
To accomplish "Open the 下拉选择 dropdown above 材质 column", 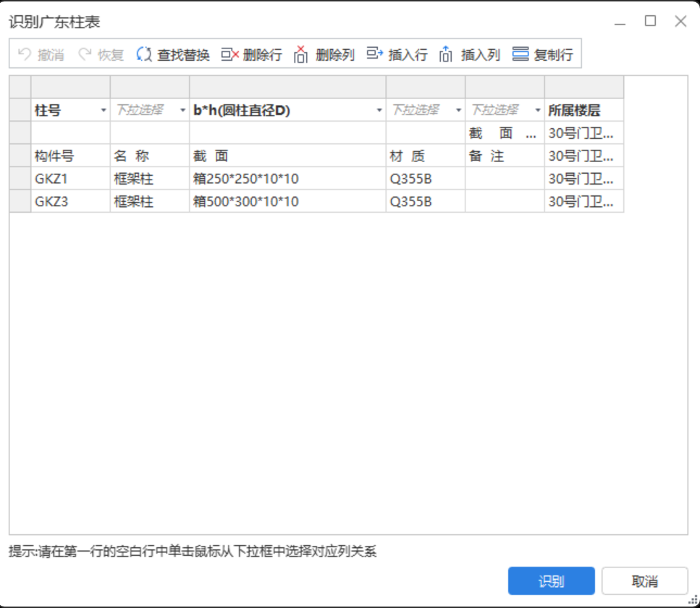I will (x=457, y=110).
